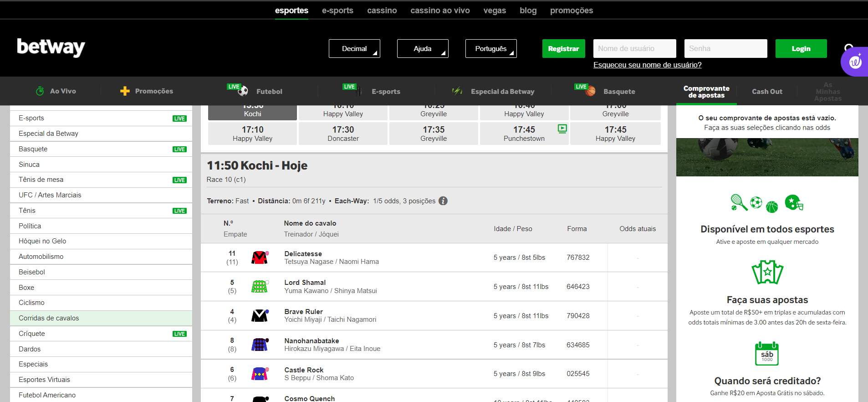Click Nanohanabatake's blue checkered silk icon

(260, 345)
